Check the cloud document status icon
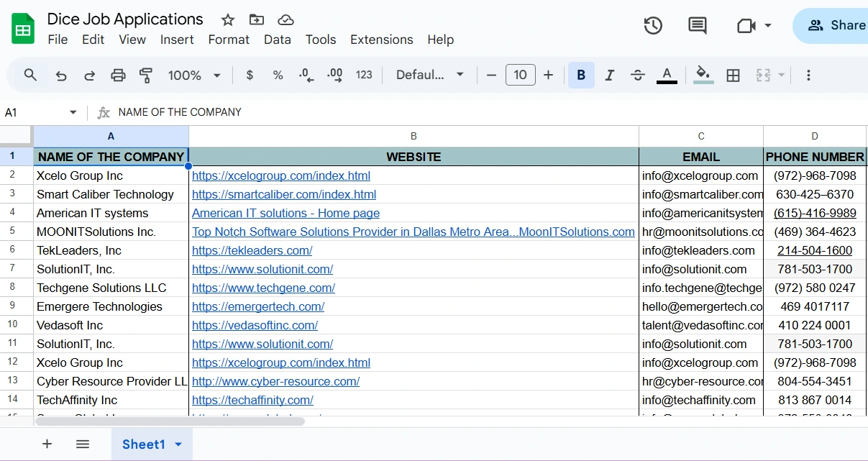Viewport: 868px width, 461px height. (x=285, y=20)
